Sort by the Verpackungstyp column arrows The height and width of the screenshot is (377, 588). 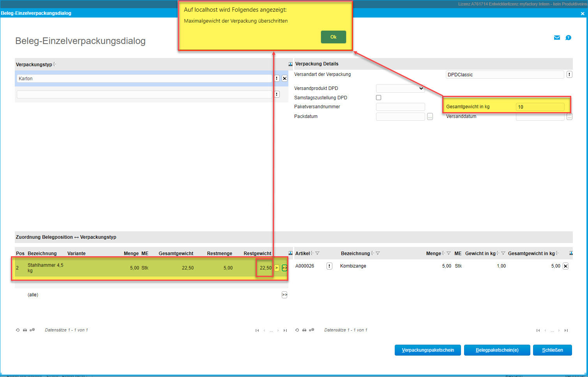(55, 64)
